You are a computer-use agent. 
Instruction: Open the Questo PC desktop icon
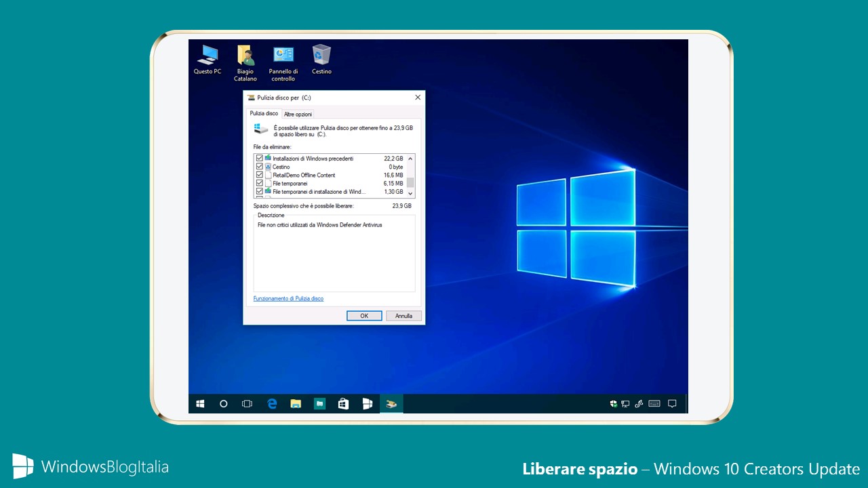[x=208, y=60]
